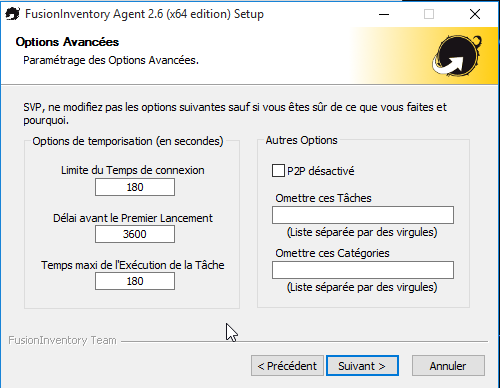500x388 pixels.
Task: Cancel setup with the Annuler button
Action: point(448,366)
